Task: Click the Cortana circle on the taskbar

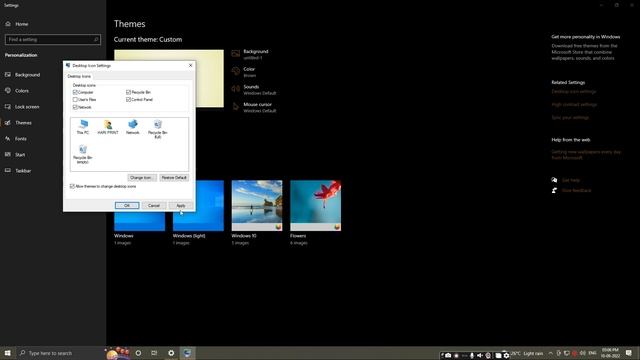Action: (138, 353)
